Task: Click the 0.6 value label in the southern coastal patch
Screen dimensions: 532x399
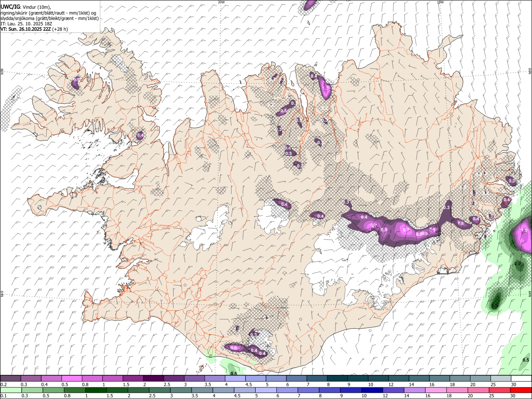Action: (234, 348)
